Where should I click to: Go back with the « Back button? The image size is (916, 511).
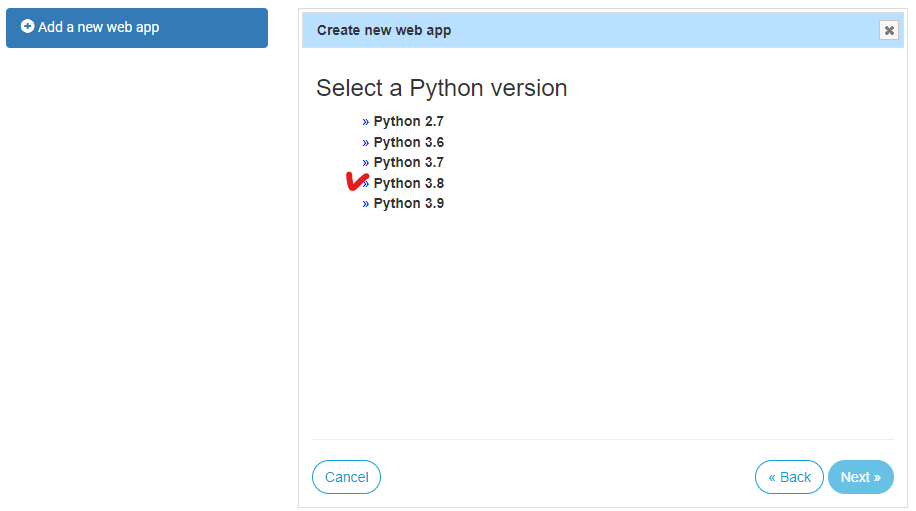pyautogui.click(x=789, y=477)
